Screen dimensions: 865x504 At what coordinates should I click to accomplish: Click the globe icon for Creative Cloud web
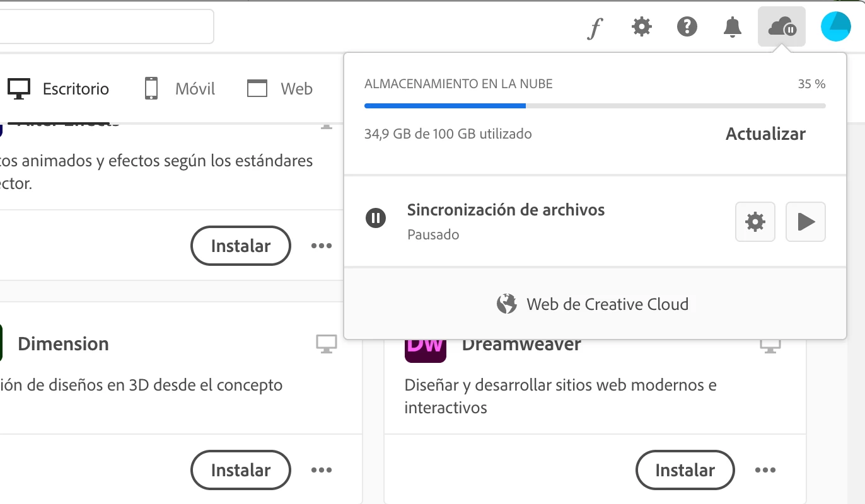coord(506,304)
